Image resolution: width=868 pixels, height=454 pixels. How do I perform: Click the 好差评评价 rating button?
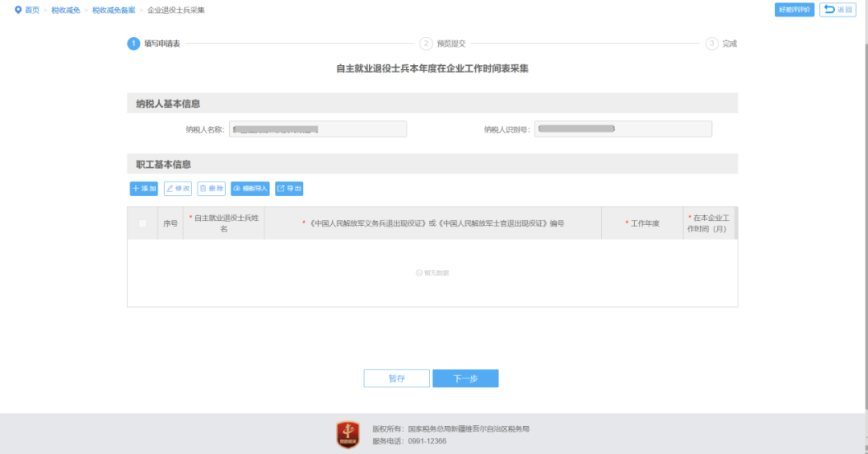tap(794, 10)
